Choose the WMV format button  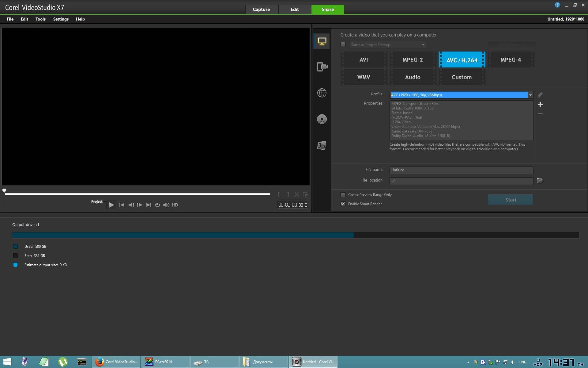tap(364, 77)
